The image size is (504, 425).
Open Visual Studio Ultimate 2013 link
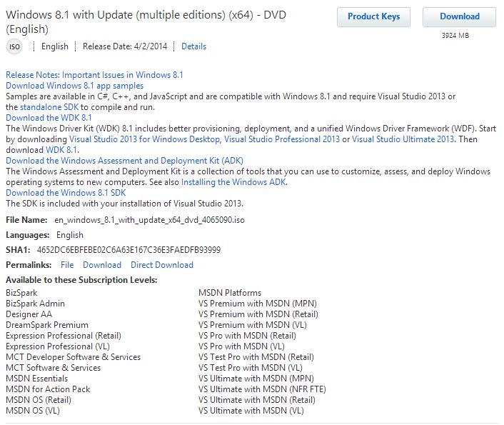coord(403,139)
